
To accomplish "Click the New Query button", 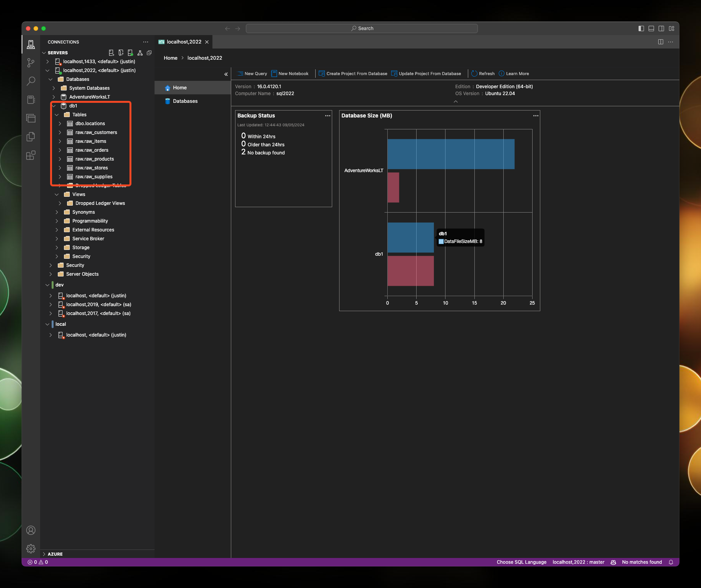I will (x=252, y=74).
